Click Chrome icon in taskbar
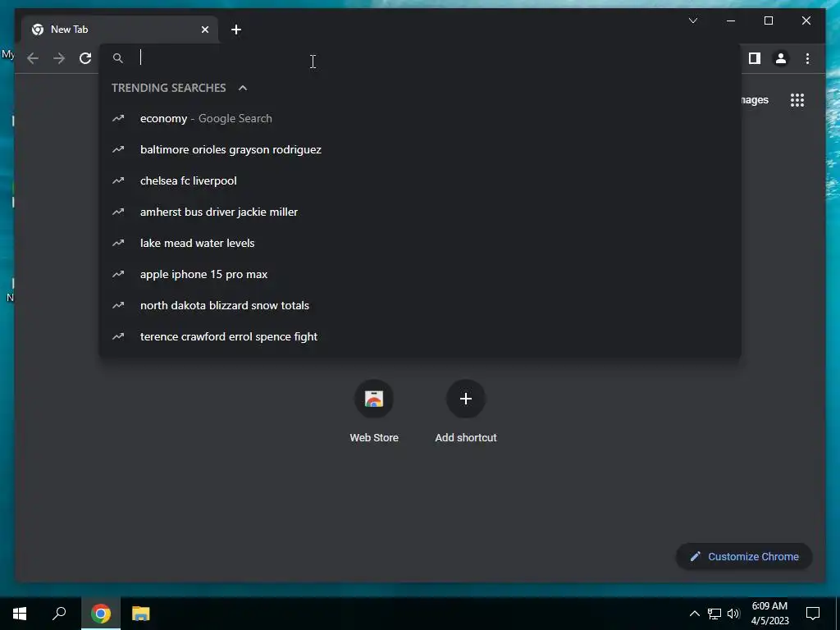Screen dimensions: 840x630 [x=101, y=614]
